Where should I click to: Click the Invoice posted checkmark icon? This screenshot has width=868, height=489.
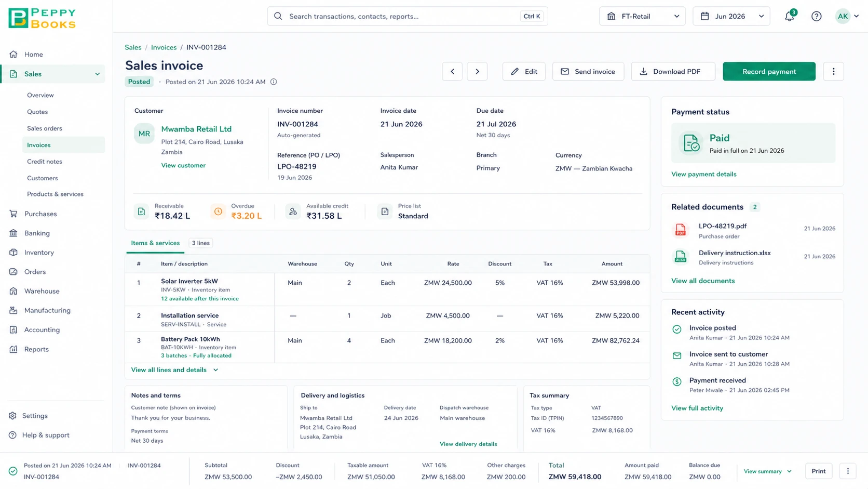[x=677, y=329]
